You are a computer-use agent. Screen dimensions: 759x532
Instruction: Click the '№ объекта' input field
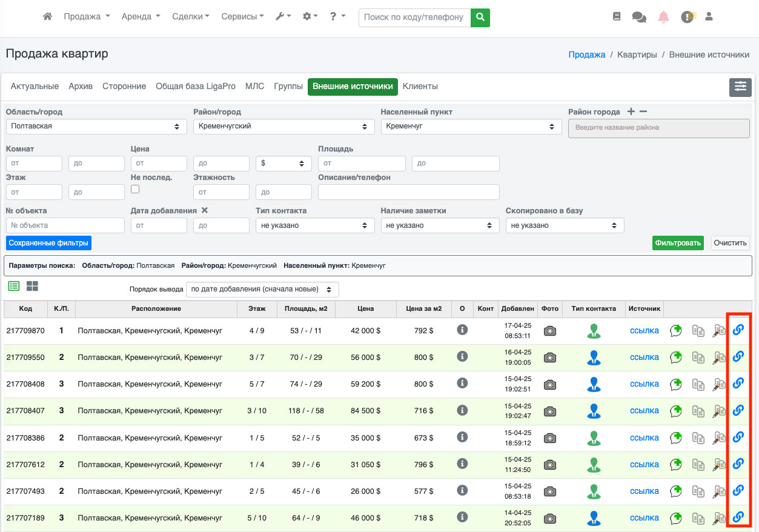65,225
